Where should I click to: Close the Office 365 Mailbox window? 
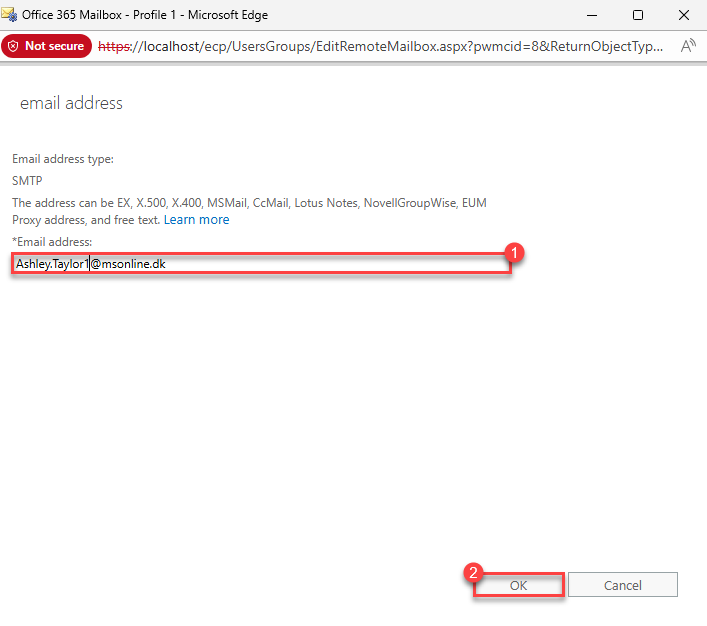click(684, 15)
